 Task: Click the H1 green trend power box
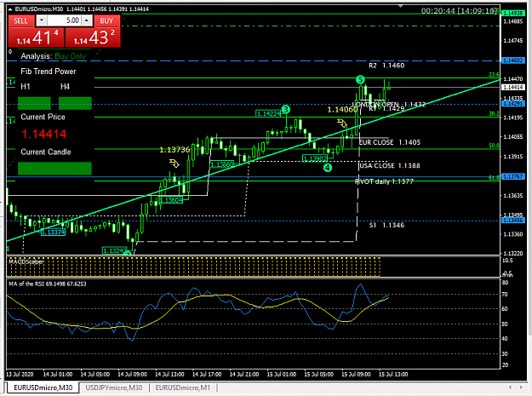point(34,103)
